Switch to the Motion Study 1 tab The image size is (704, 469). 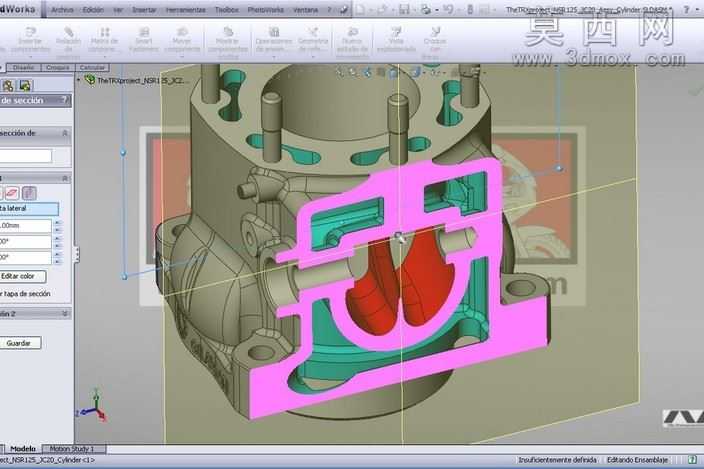tap(72, 448)
